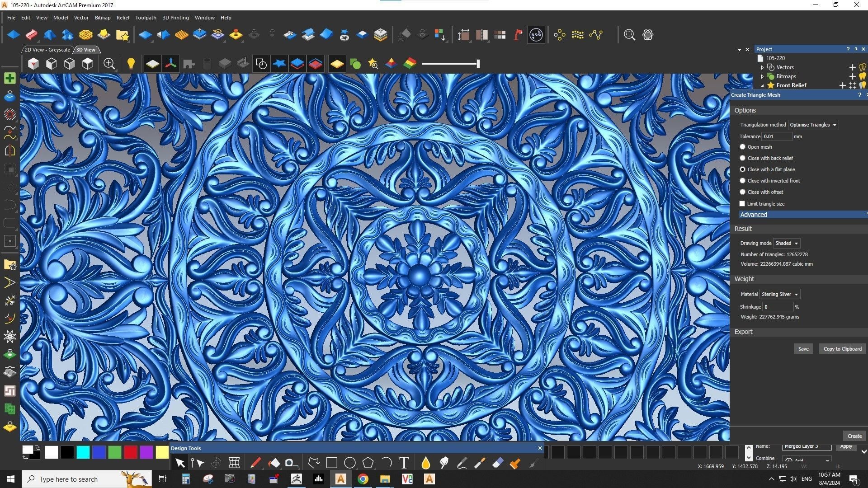This screenshot has width=868, height=488.
Task: Click the Create button
Action: tap(854, 436)
